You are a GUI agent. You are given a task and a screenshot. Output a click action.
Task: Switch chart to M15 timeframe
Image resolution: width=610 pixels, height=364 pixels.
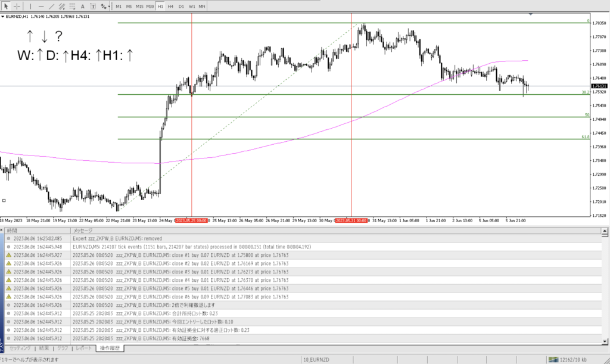pyautogui.click(x=139, y=6)
